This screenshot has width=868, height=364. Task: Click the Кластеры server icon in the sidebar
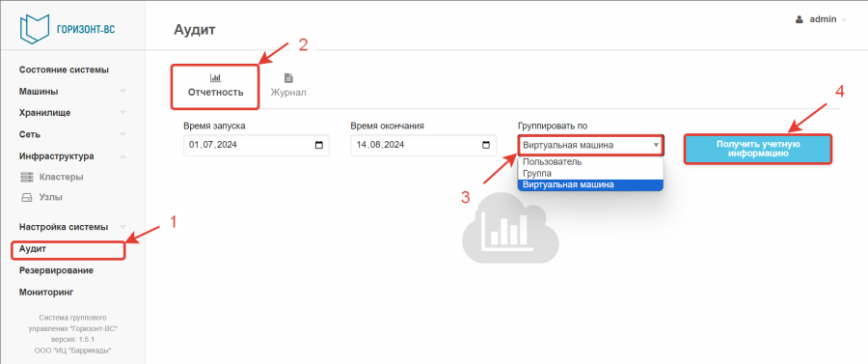[27, 178]
